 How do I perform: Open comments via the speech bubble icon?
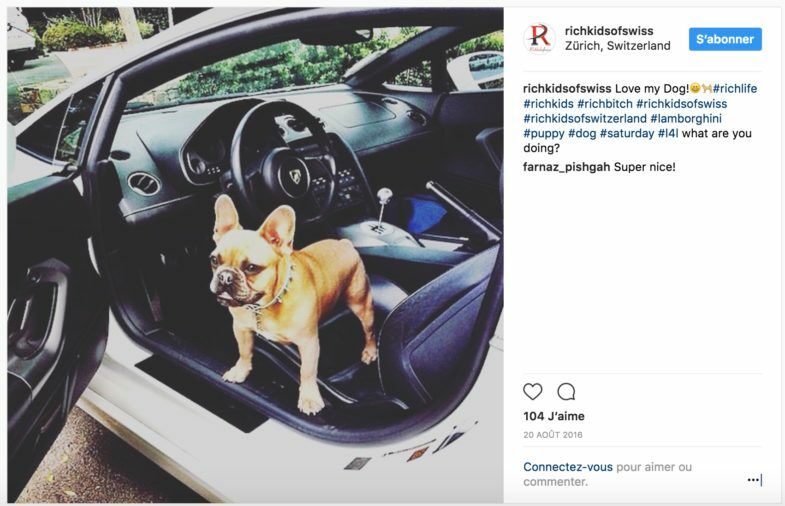point(566,391)
